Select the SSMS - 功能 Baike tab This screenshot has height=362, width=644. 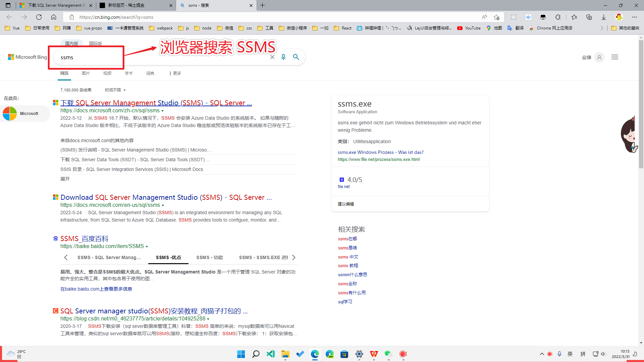tap(209, 257)
